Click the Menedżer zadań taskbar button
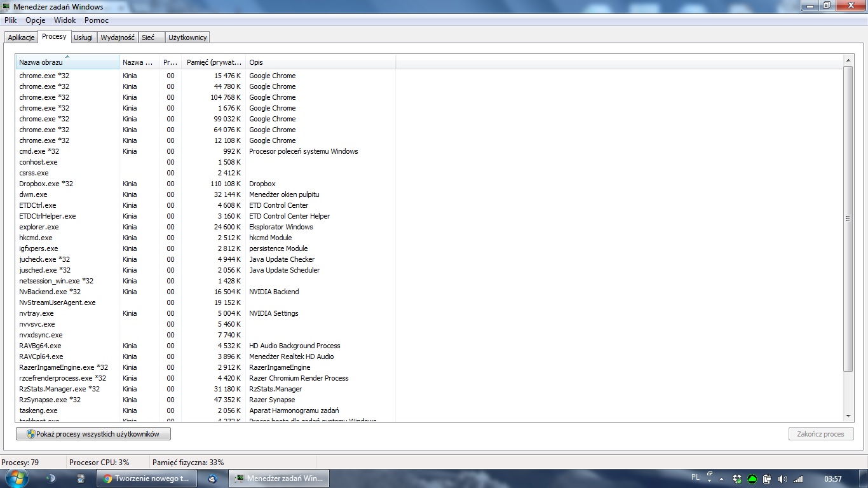 point(279,478)
